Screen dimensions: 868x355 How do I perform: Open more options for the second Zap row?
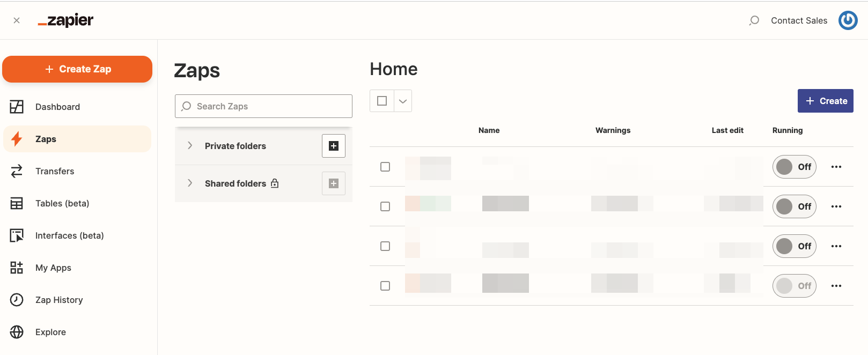click(x=836, y=206)
